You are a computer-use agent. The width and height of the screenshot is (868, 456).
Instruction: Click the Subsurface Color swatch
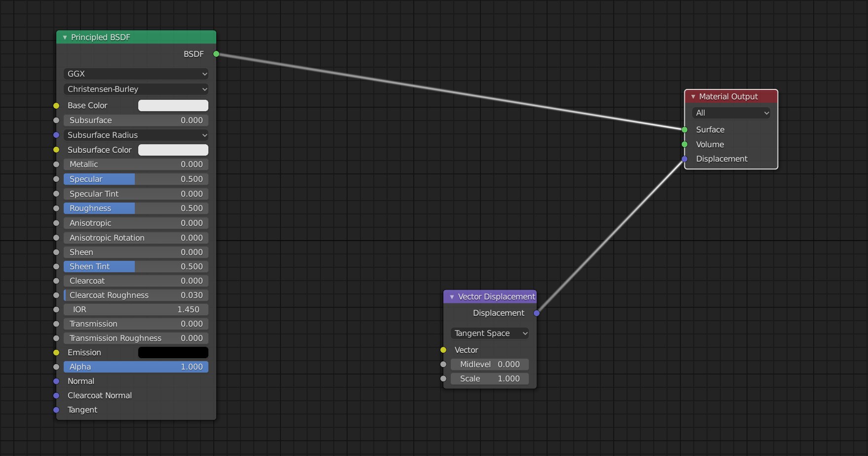point(173,150)
